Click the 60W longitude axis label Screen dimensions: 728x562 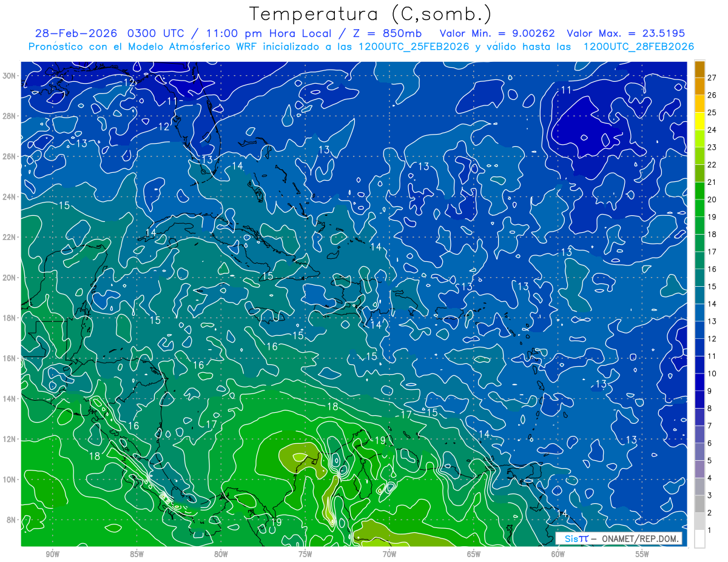click(x=558, y=554)
